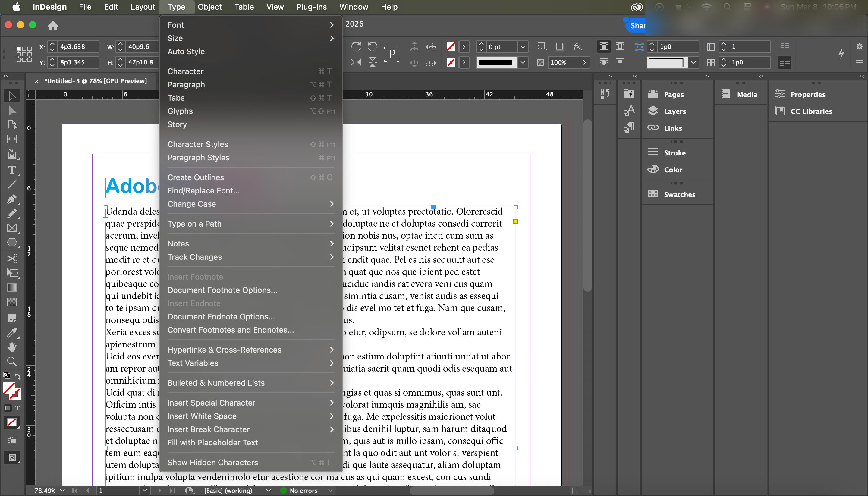Select the Zoom tool
The width and height of the screenshot is (868, 496).
(12, 361)
